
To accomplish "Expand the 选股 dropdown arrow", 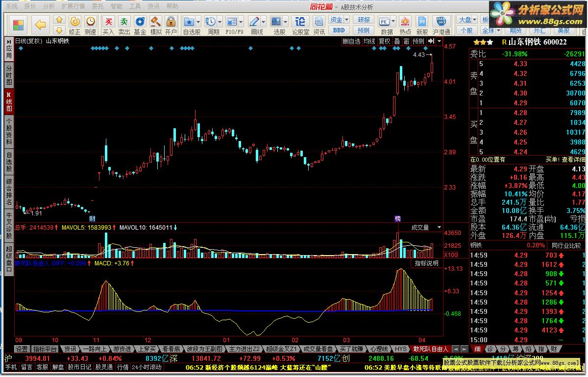I will coord(285,22).
